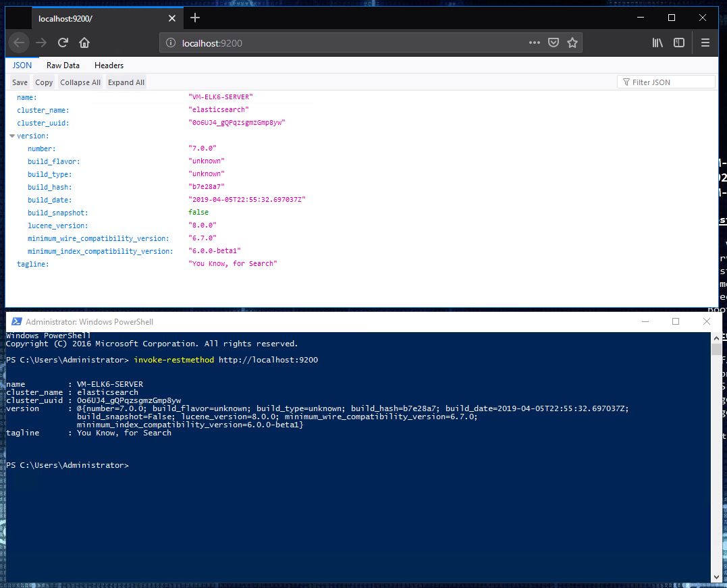Click lucene_version value "8.0.0"
727x588 pixels.
[202, 225]
